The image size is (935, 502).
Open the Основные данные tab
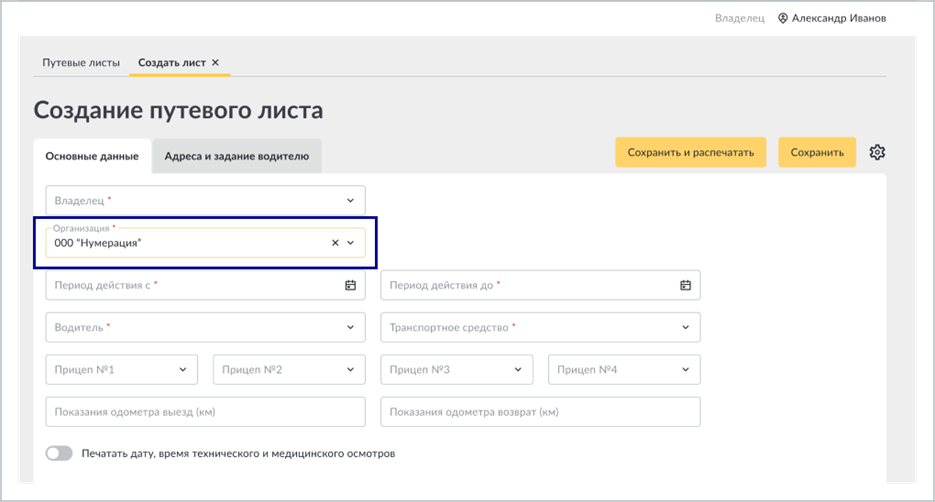click(x=92, y=156)
